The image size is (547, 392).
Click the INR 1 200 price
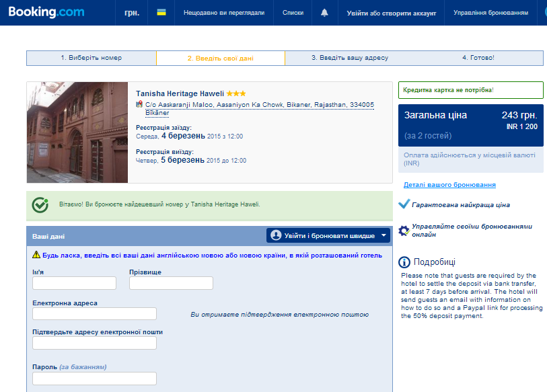[x=522, y=126]
